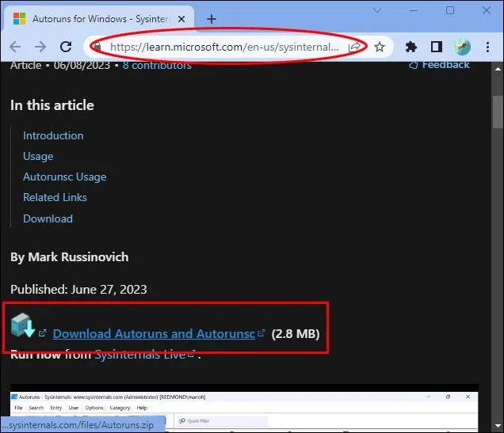Click the vertical scrollbar thumb
504x433 pixels.
tap(498, 112)
